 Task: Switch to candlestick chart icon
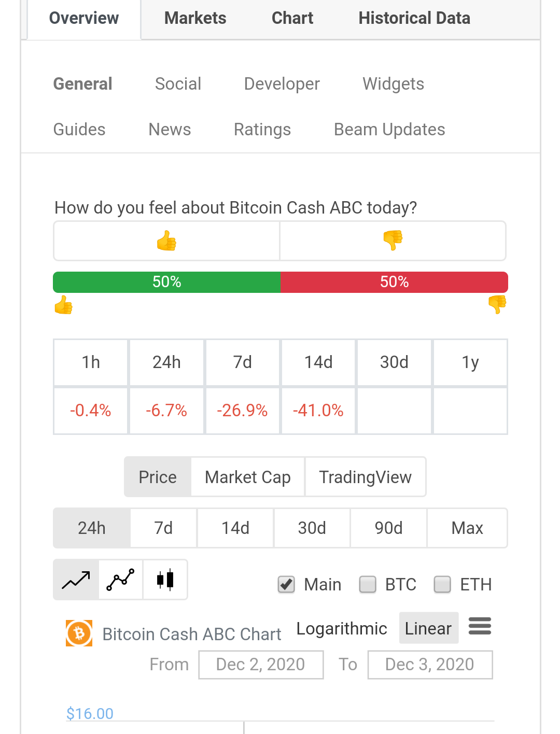click(x=165, y=580)
